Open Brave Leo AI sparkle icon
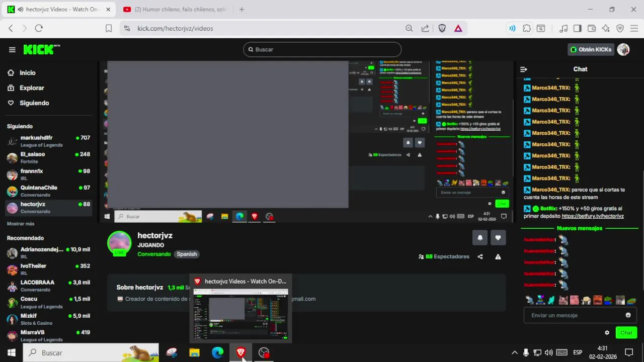Viewport: 644px width, 362px height. 606,29
